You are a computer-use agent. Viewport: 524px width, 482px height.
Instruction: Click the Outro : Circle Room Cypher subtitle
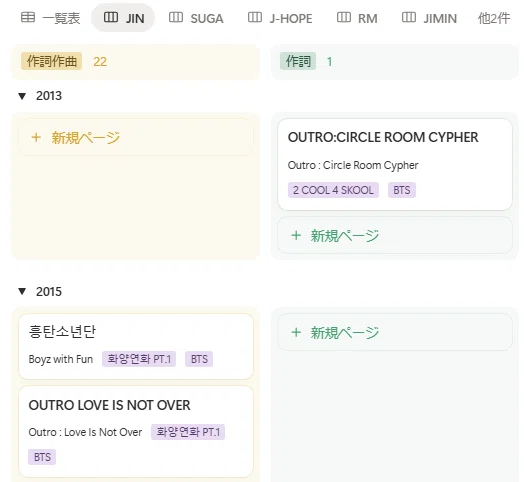353,165
